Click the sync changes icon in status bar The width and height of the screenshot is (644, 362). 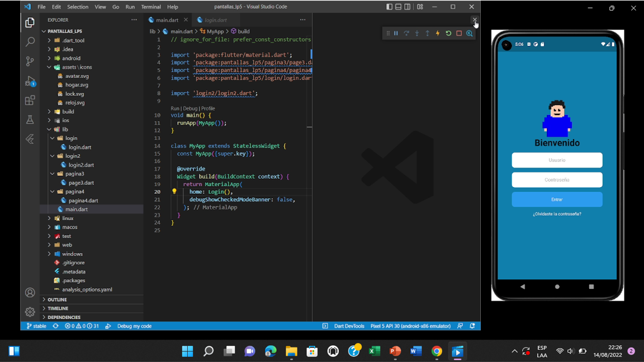coord(55,326)
